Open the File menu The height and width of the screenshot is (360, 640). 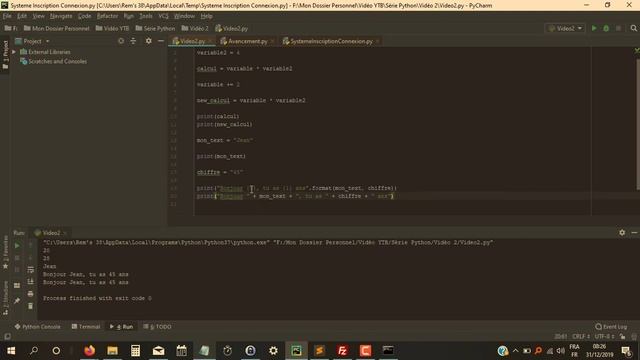coord(7,16)
